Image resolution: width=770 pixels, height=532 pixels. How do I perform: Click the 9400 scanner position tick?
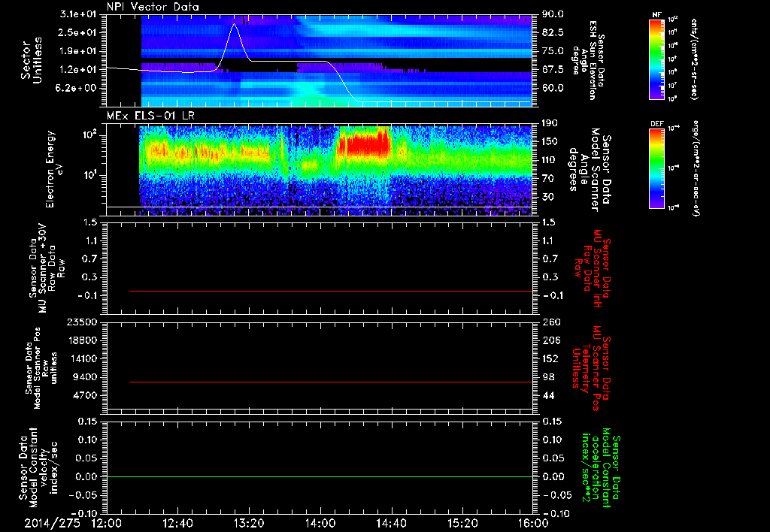(x=85, y=377)
